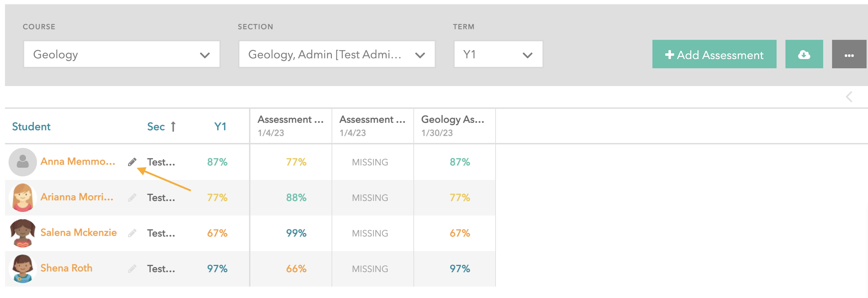Open Shena Roth's student name link
Screen dimensions: 868x298
click(x=67, y=268)
